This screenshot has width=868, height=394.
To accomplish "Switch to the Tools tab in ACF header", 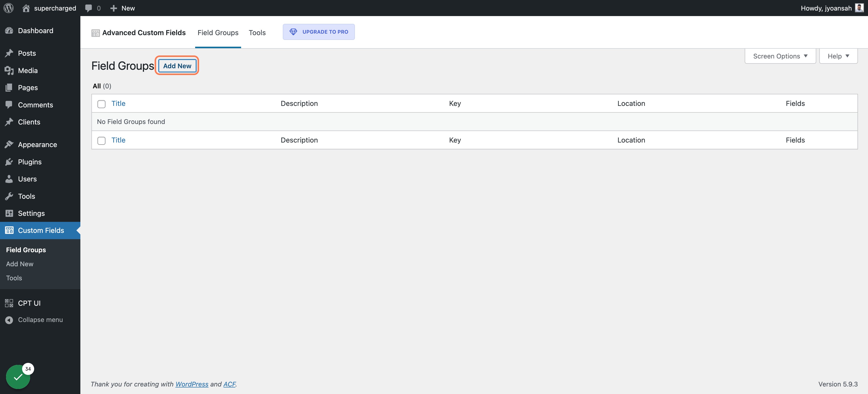I will tap(257, 33).
